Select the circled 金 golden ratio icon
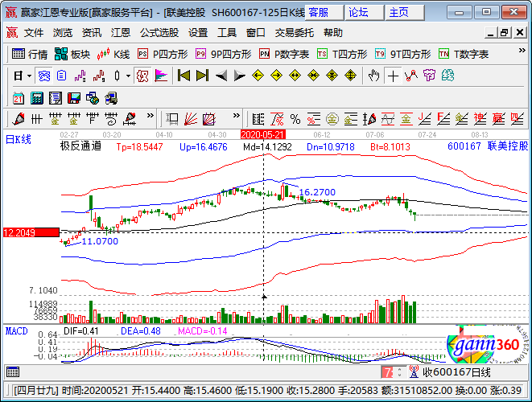532x402 pixels. (332, 119)
